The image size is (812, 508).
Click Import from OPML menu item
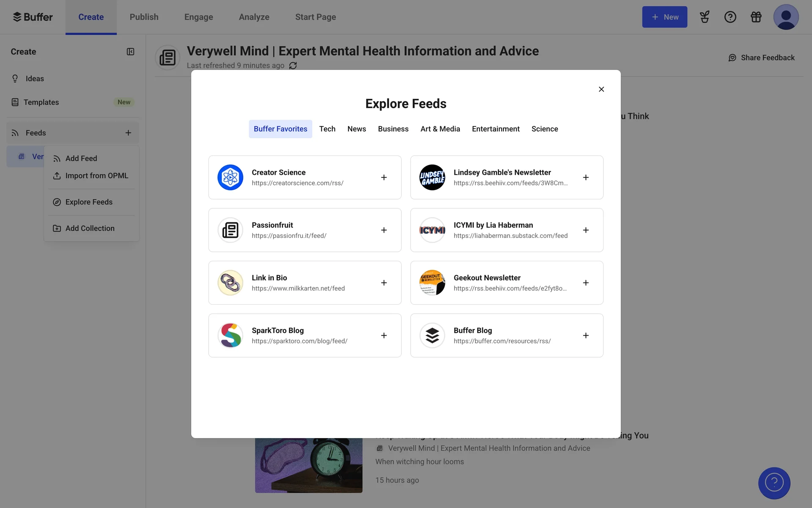click(96, 176)
